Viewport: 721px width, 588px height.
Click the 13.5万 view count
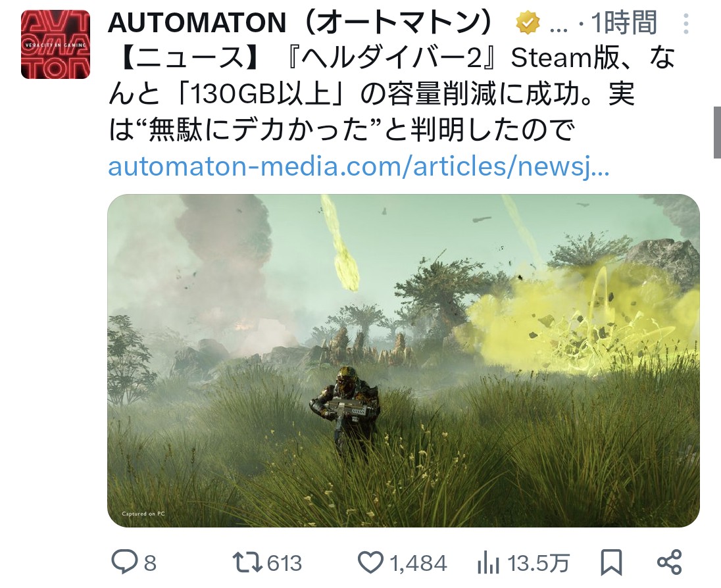pos(539,563)
